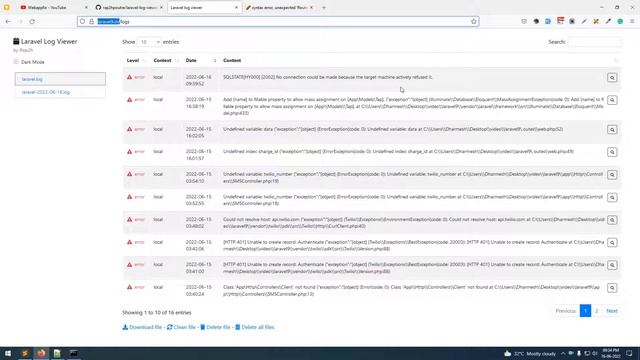The height and width of the screenshot is (360, 640).
Task: Click the Laravel Log Viewer calendar icon
Action: pyautogui.click(x=16, y=41)
